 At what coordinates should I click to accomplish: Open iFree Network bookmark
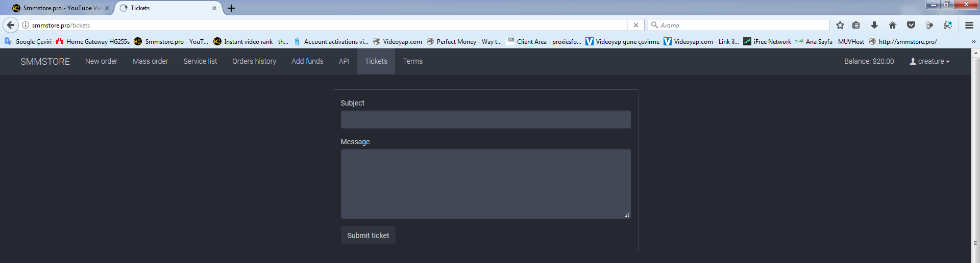(767, 42)
